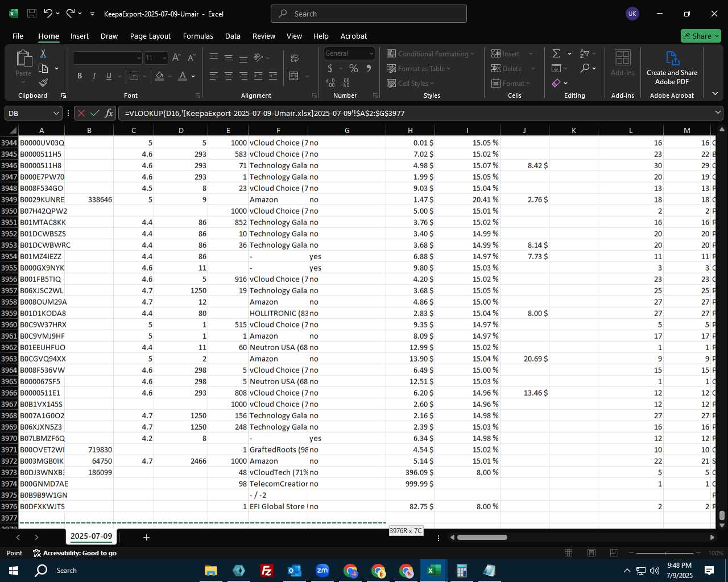
Task: Confirm formula with the checkmark icon
Action: pos(95,113)
